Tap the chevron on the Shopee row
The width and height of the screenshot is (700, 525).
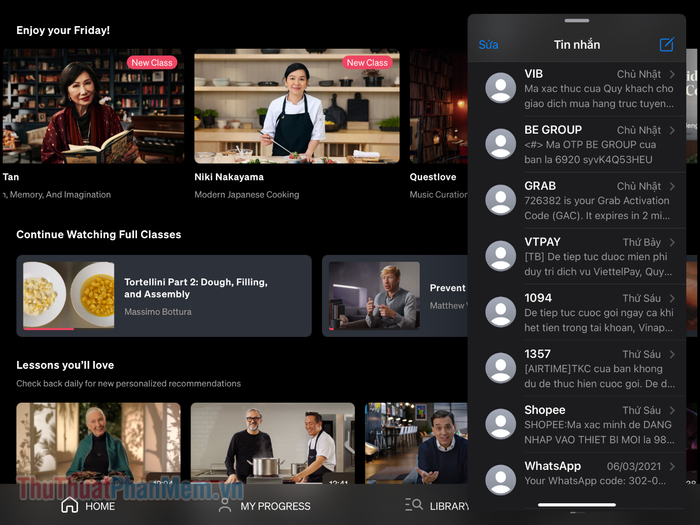click(672, 410)
